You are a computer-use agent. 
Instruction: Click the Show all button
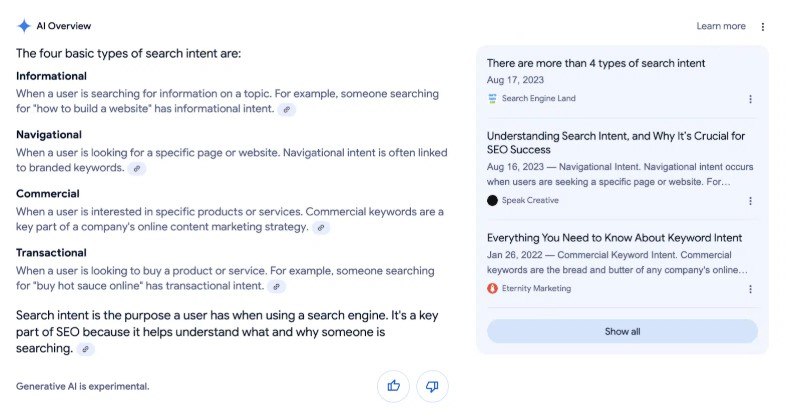pos(622,331)
